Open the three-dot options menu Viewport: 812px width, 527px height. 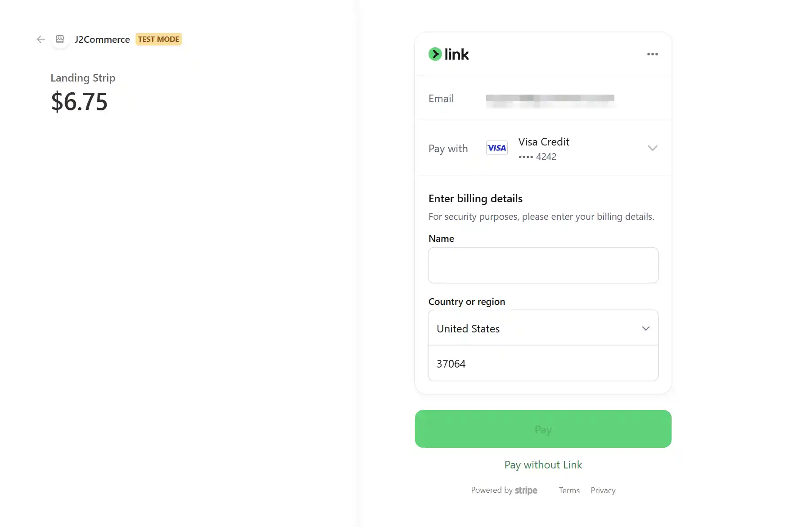[652, 54]
